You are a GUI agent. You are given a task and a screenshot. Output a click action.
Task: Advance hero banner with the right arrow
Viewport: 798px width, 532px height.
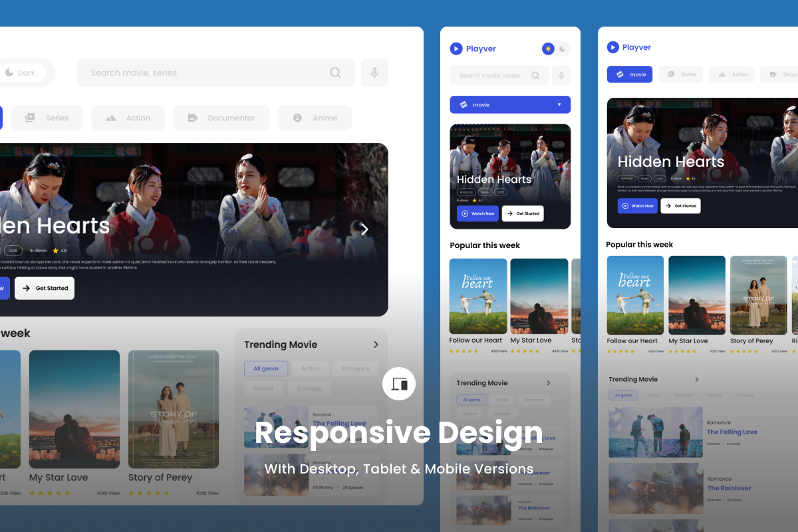tap(364, 229)
